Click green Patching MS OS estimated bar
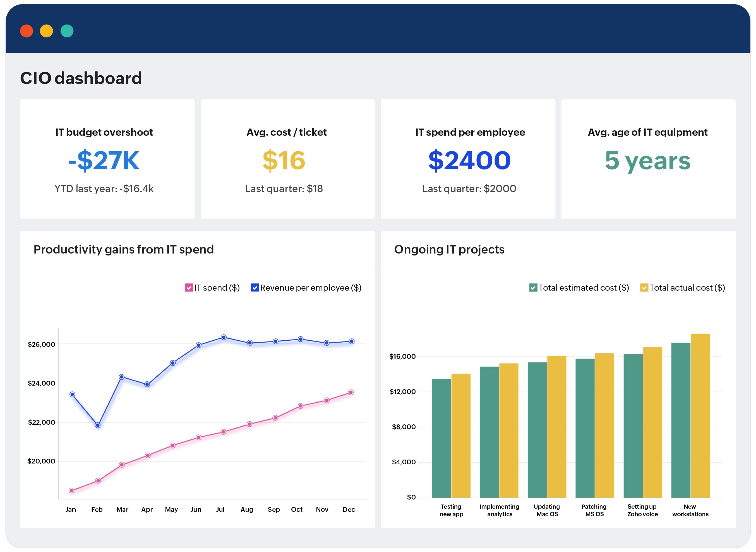The width and height of the screenshot is (756, 552). pyautogui.click(x=585, y=428)
